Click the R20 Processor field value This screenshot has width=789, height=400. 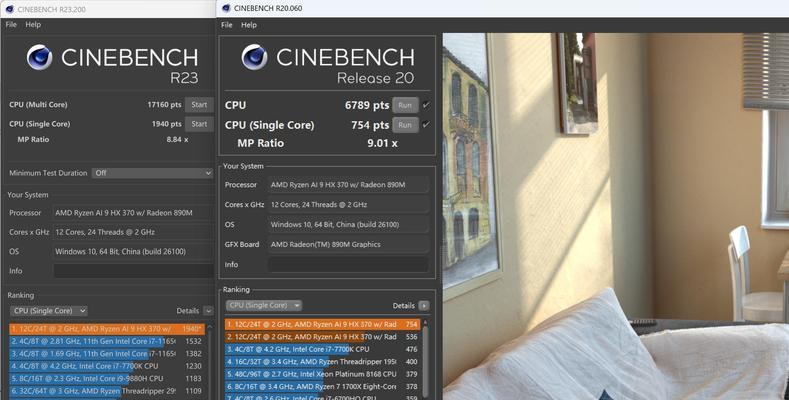(x=348, y=185)
